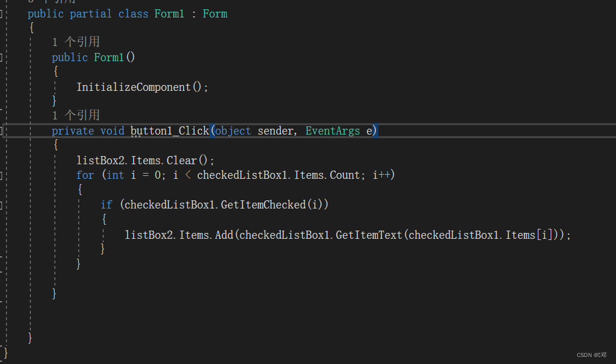
Task: Open references via '1 个引用' above Form1 constructor
Action: (x=76, y=41)
